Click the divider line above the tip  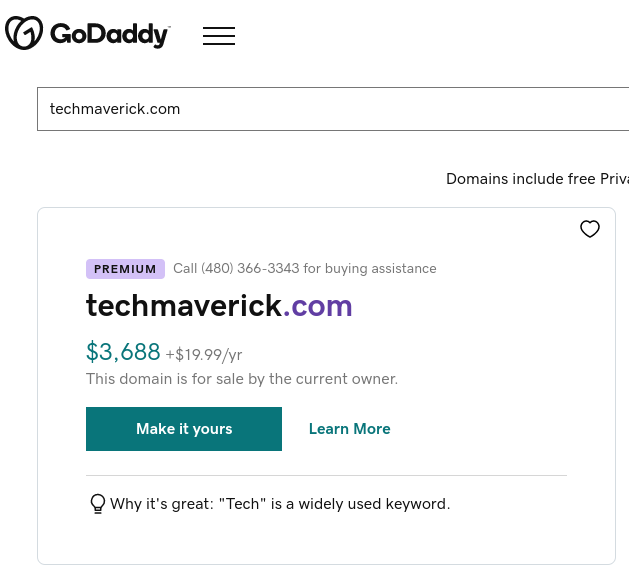pos(326,475)
